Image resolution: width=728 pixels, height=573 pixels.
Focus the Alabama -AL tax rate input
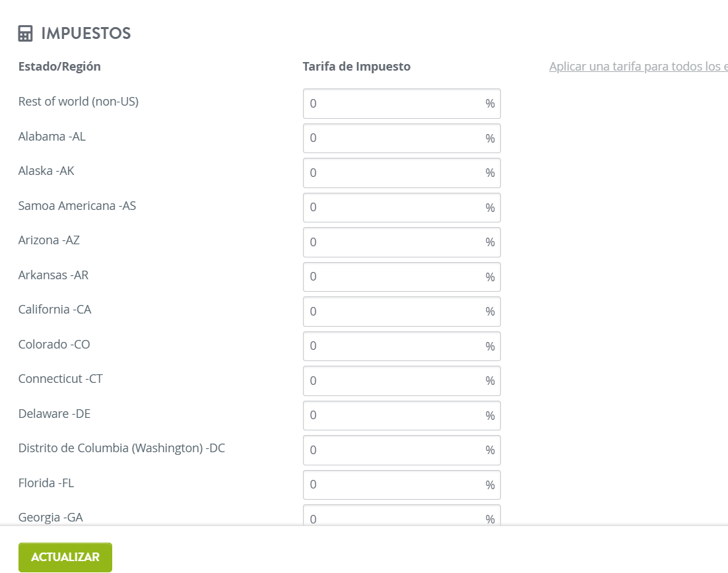[401, 138]
